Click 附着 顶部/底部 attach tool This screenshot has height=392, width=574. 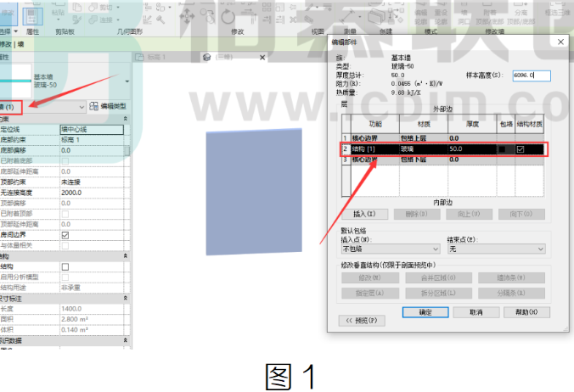[x=489, y=14]
